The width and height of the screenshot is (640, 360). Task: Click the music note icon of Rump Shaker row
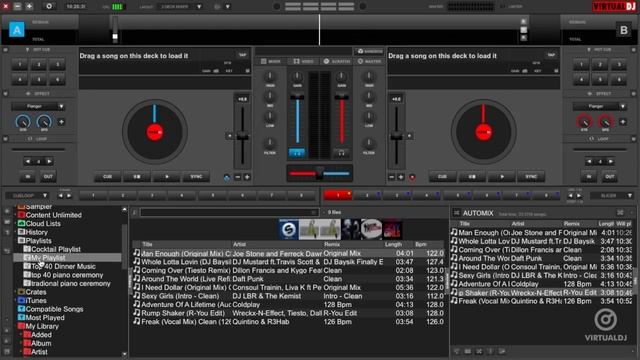(137, 313)
